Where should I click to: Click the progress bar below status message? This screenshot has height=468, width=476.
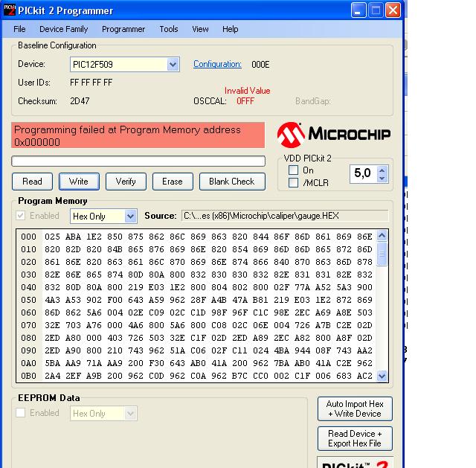[138, 161]
